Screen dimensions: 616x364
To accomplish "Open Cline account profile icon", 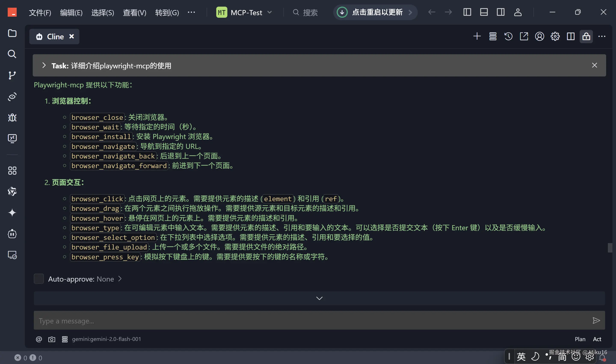I will click(539, 36).
